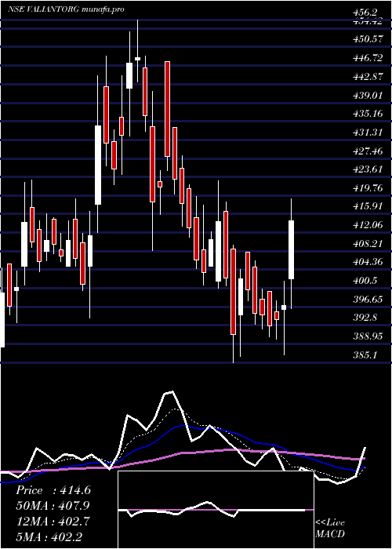
Task: Click the 396.65 price axis label
Action: point(367,300)
